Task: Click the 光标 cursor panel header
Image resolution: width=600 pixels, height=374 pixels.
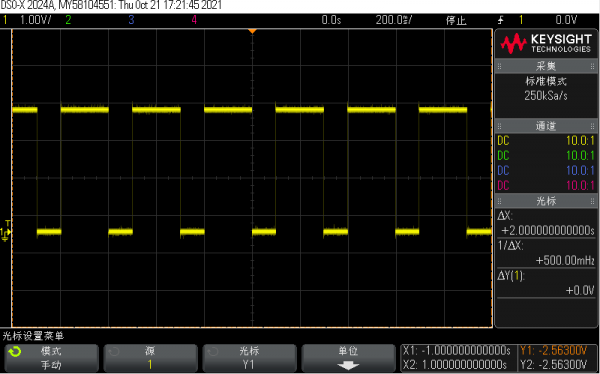Action: tap(546, 201)
